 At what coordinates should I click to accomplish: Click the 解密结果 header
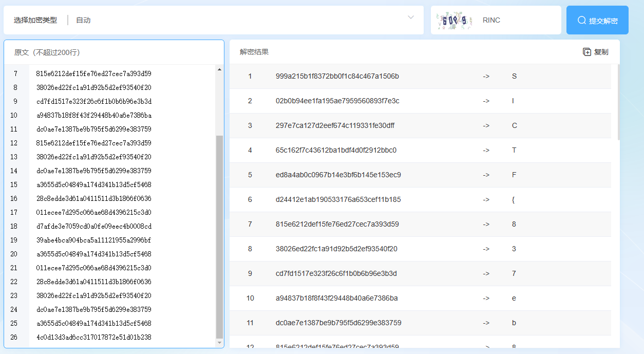pos(254,52)
